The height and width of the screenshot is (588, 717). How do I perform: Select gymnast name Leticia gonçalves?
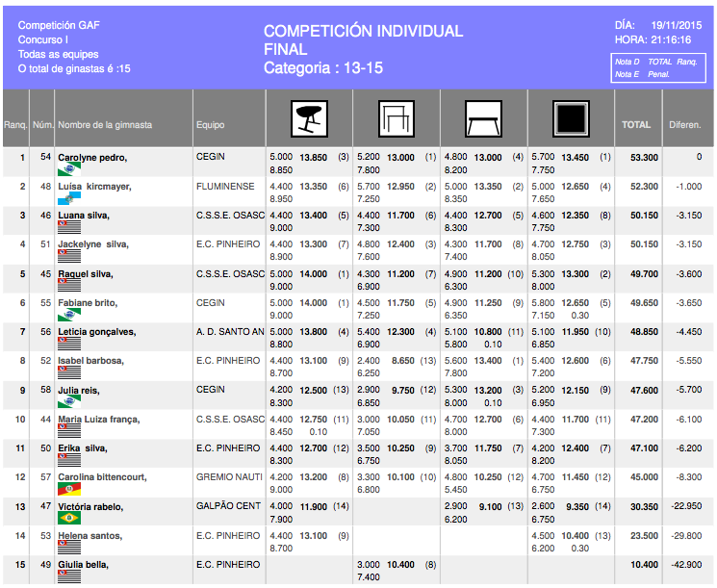(97, 331)
